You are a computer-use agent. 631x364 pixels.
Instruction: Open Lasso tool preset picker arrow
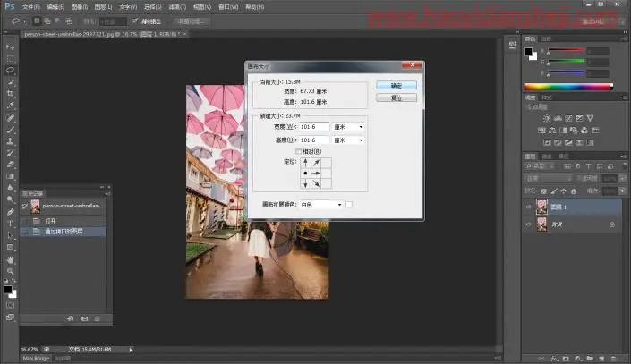click(x=24, y=21)
